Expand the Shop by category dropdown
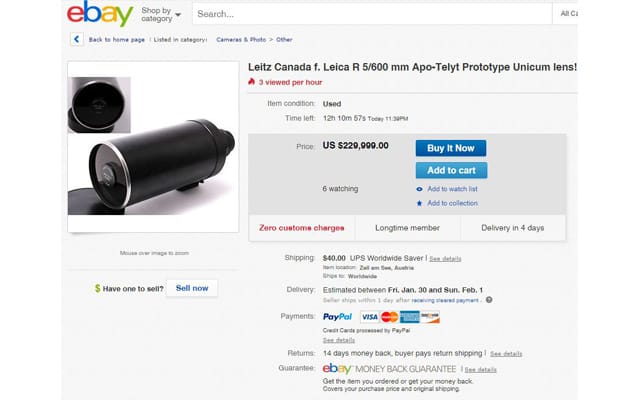The width and height of the screenshot is (640, 400). click(x=161, y=15)
